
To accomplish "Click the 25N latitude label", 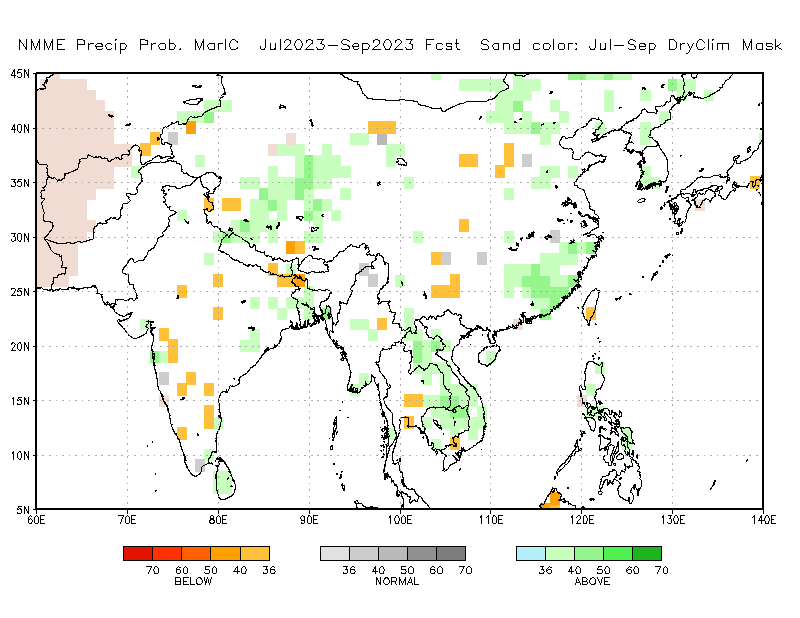I will coord(20,292).
